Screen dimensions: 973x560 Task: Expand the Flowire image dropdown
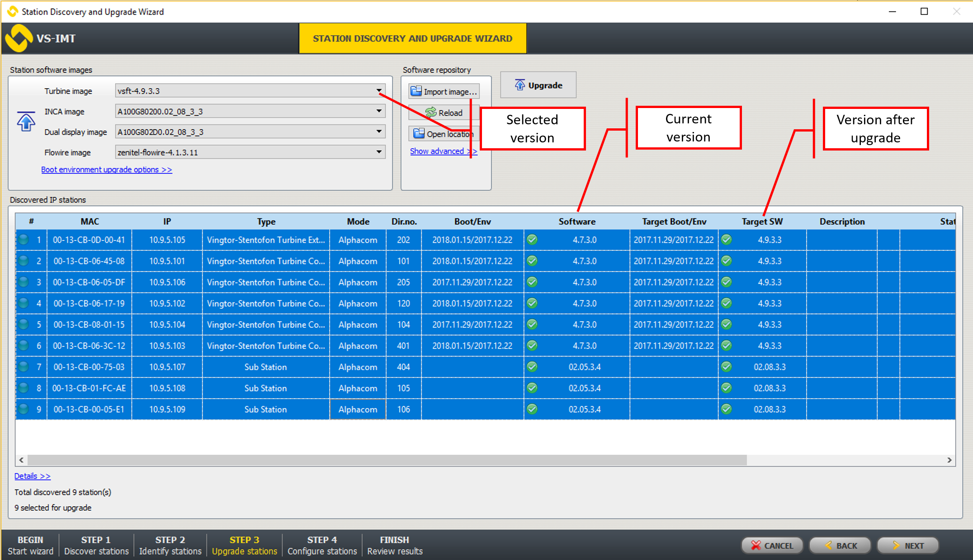(x=379, y=152)
